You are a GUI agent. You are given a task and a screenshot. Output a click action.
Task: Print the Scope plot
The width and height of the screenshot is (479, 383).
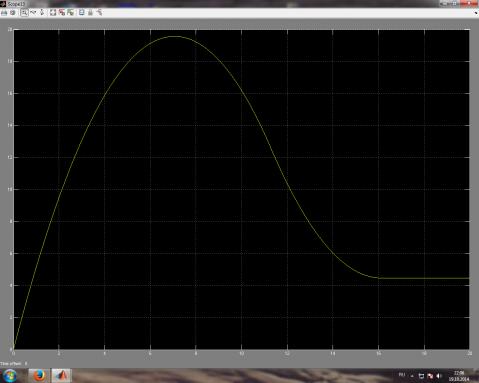(4, 13)
